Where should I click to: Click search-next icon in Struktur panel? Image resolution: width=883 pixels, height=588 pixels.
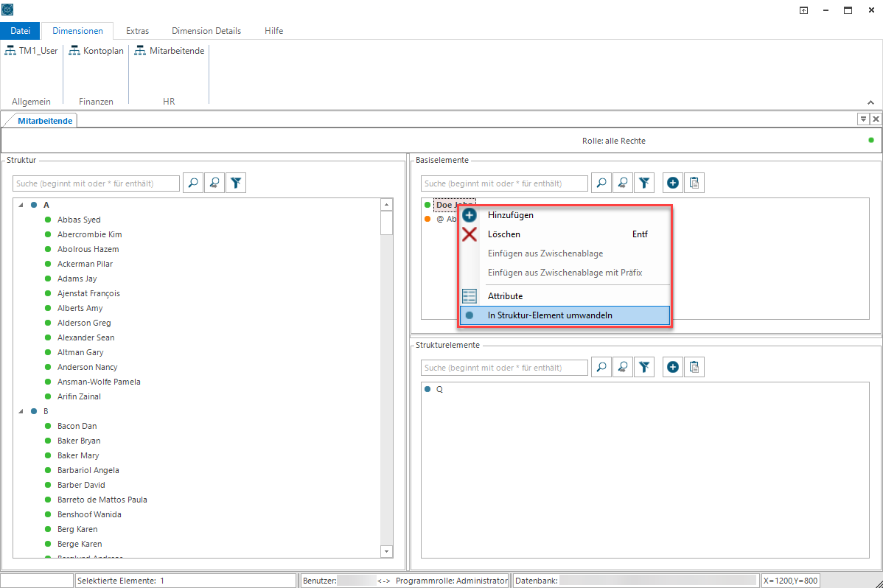click(214, 183)
